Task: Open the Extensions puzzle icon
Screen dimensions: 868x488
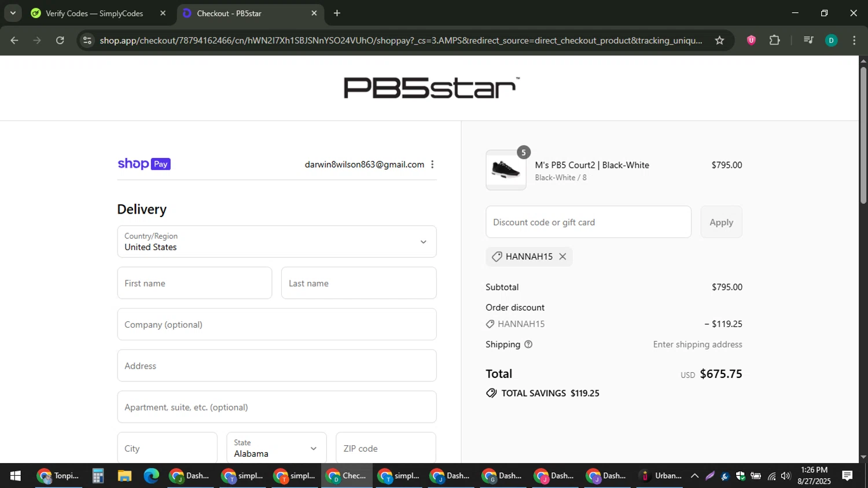Action: pos(775,41)
